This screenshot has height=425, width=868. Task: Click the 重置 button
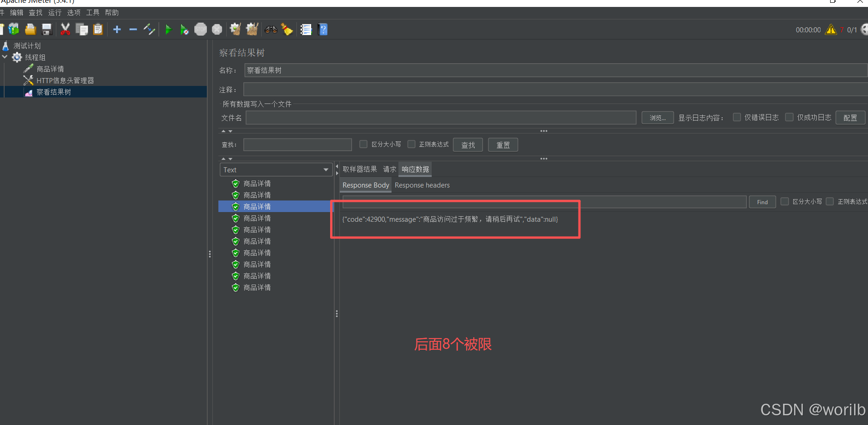point(503,145)
